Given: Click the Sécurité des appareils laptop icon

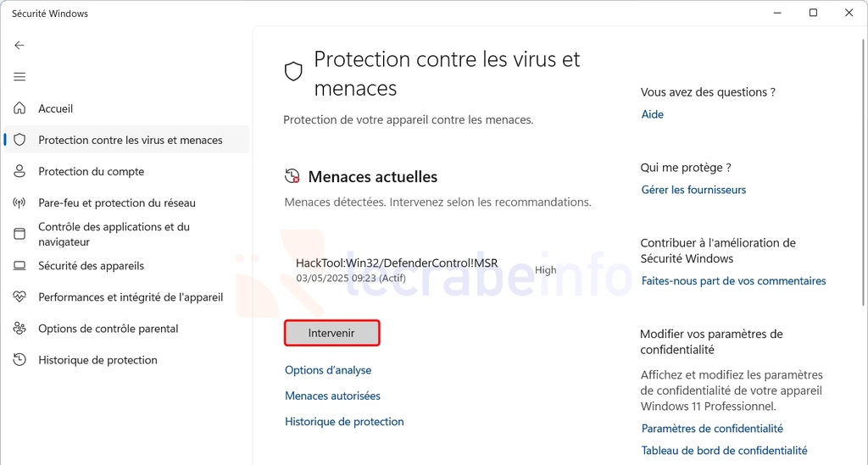Looking at the screenshot, I should 19,266.
